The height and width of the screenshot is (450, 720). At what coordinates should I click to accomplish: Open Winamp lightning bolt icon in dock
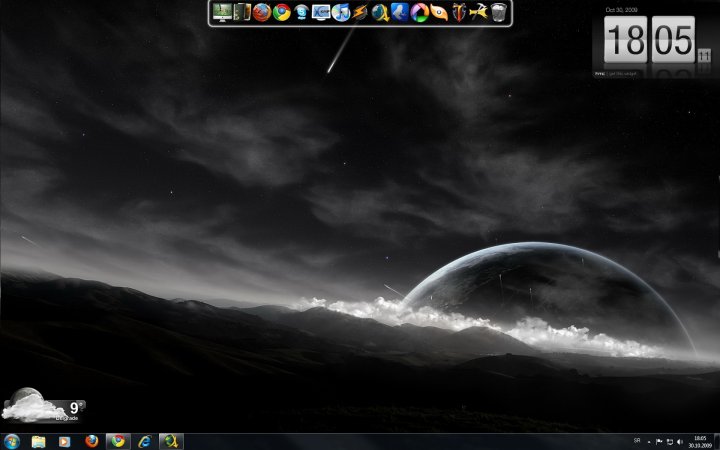[x=360, y=12]
